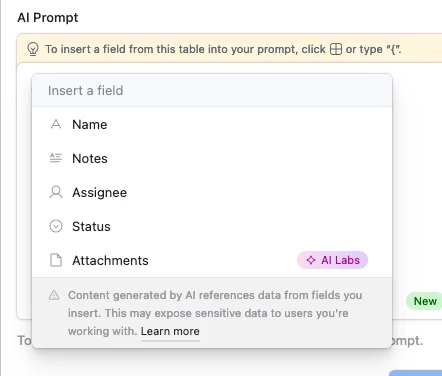Viewport: 442px width, 376px height.
Task: Click the file icon beside Attachments
Action: point(56,260)
